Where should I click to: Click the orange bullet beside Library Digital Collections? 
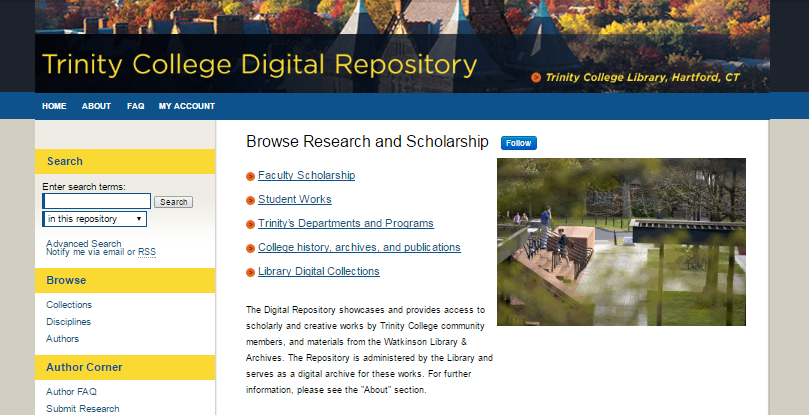pyautogui.click(x=250, y=273)
